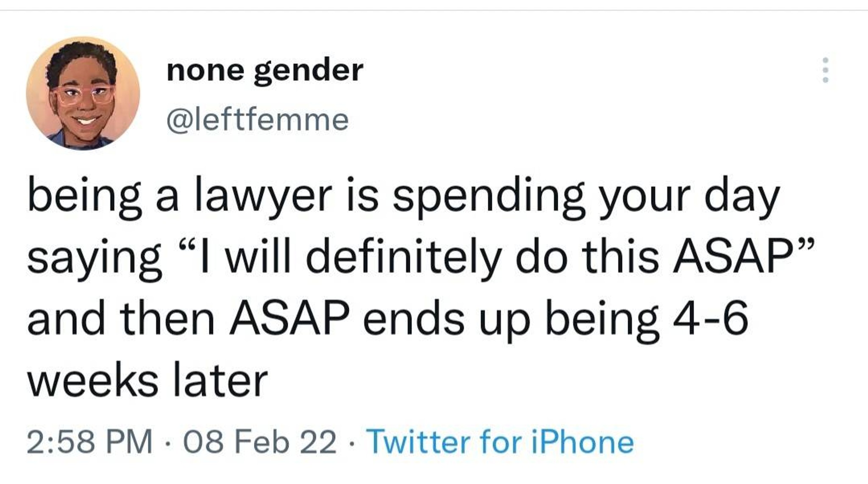The image size is (868, 484).
Task: Click the 2:58 PM timestamp
Action: [x=89, y=442]
